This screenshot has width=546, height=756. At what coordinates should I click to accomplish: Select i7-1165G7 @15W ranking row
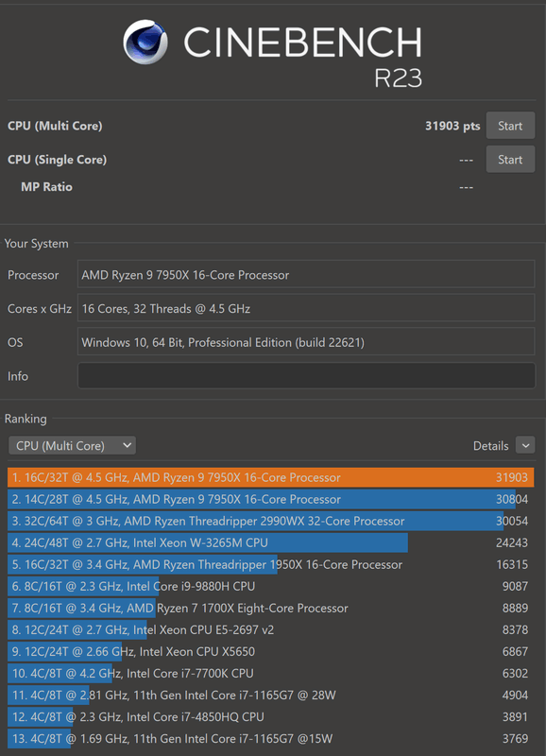click(271, 738)
